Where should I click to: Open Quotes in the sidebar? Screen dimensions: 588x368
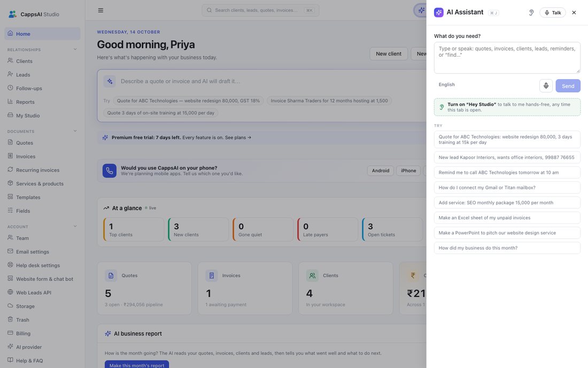point(42,143)
